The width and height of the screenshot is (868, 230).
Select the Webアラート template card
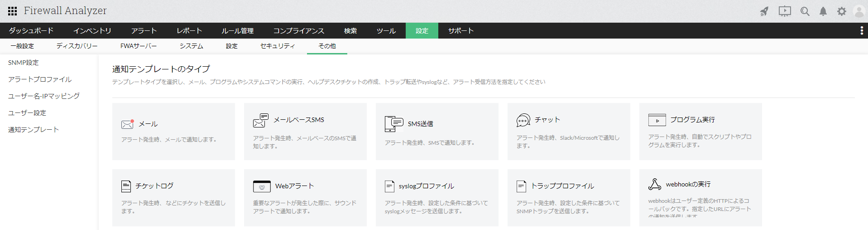[x=305, y=198]
